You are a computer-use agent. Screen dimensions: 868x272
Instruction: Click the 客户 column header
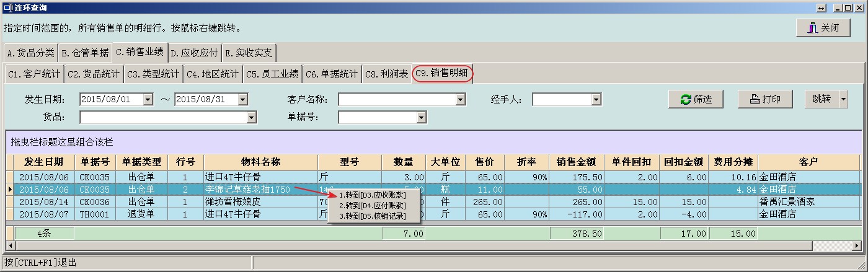[x=808, y=162]
